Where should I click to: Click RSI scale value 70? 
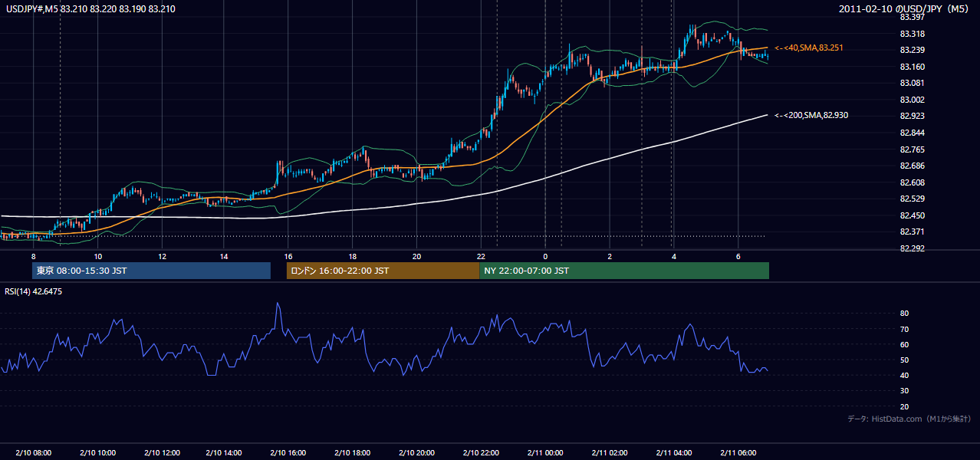point(905,329)
